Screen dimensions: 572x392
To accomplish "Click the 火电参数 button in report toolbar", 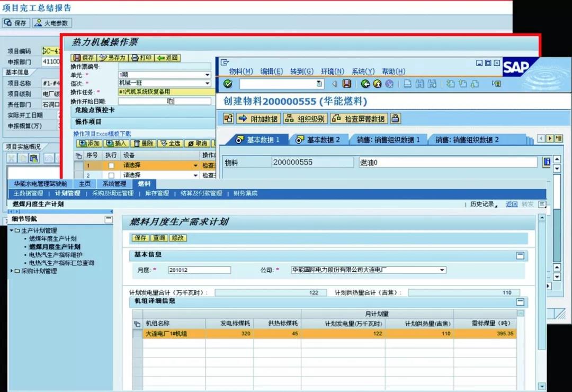I will coord(52,23).
